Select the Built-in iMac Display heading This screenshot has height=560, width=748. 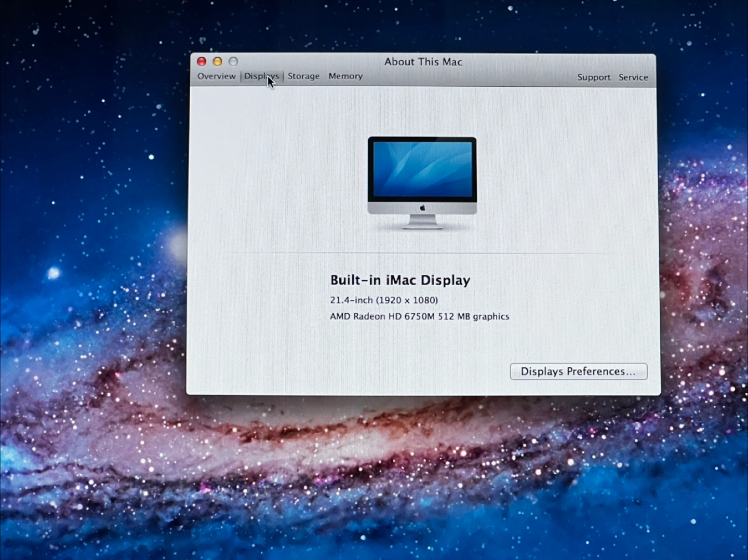[x=400, y=280]
